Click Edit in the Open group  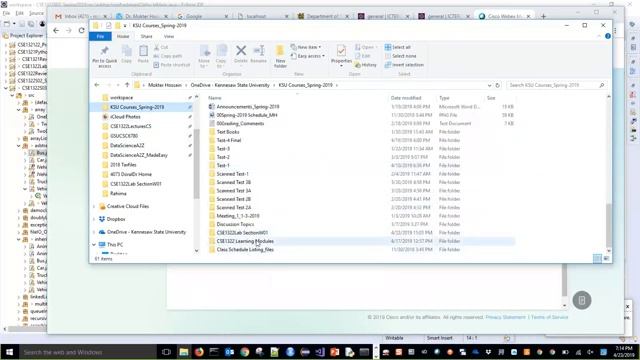[362, 56]
